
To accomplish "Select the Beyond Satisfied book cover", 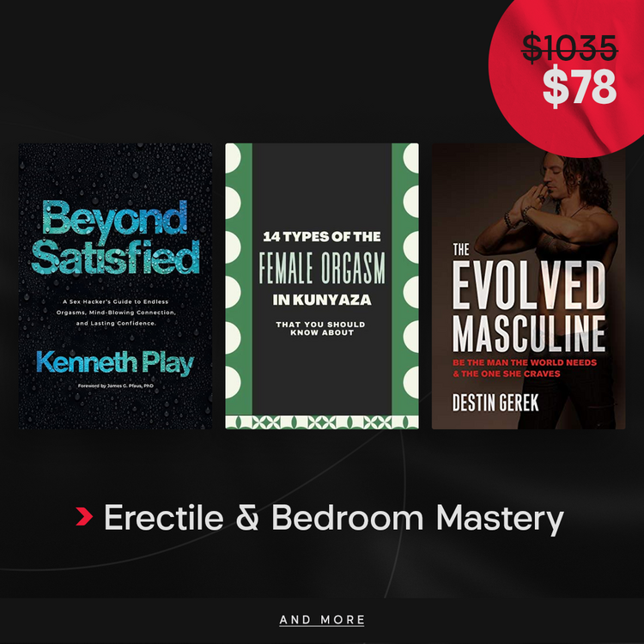I will pos(115,286).
